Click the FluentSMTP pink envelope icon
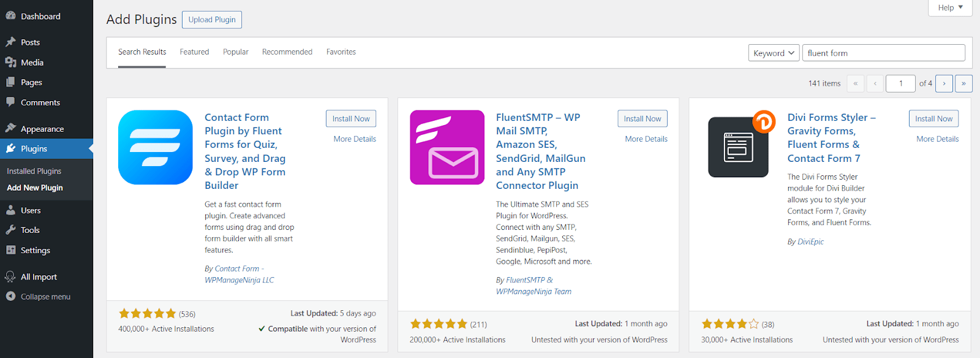The width and height of the screenshot is (980, 358). pos(447,147)
